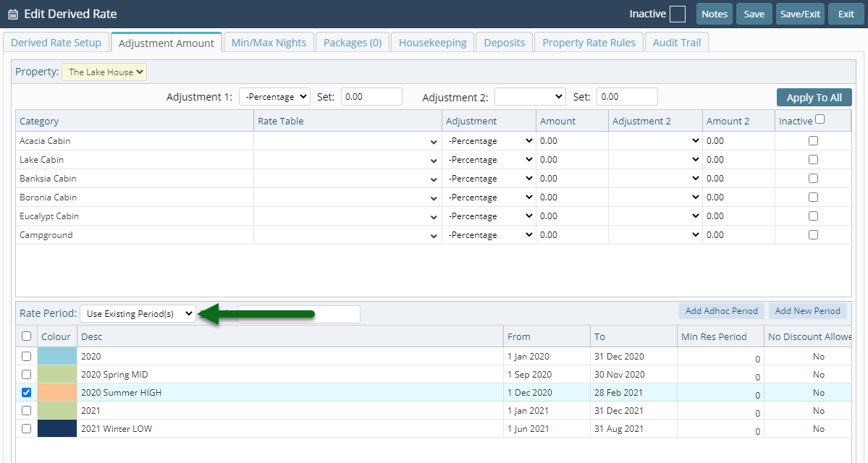The height and width of the screenshot is (463, 868).
Task: Click the Adjustment 2 Set amount field
Action: (627, 97)
